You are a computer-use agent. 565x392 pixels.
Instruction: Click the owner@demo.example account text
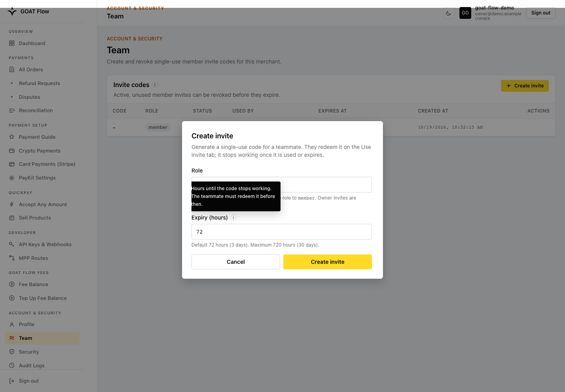point(498,14)
